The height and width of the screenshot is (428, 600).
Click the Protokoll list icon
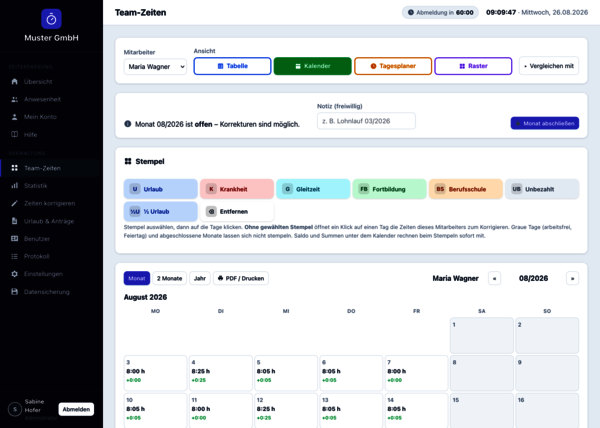[15, 256]
